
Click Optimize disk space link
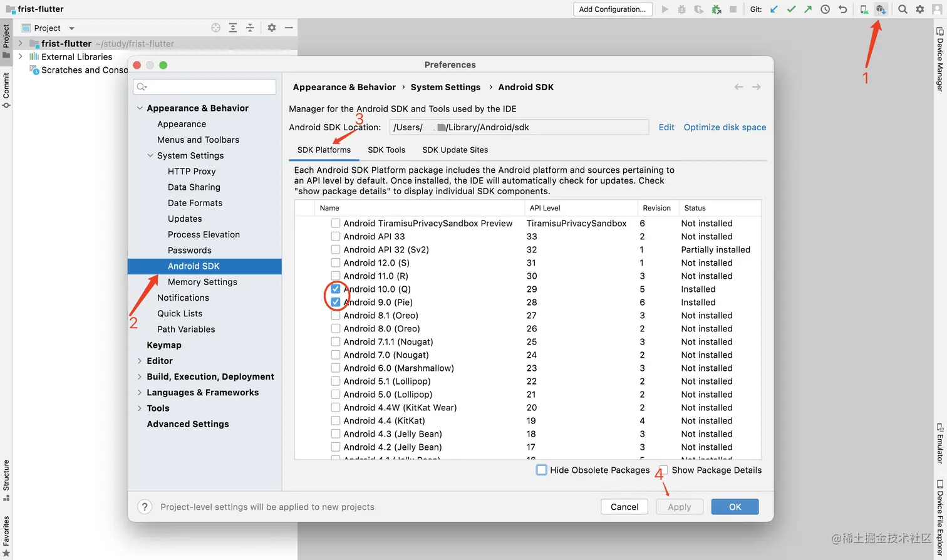725,127
